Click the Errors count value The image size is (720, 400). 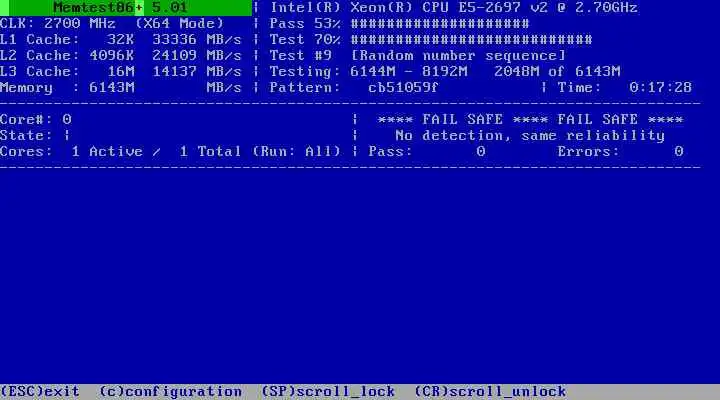(x=679, y=152)
